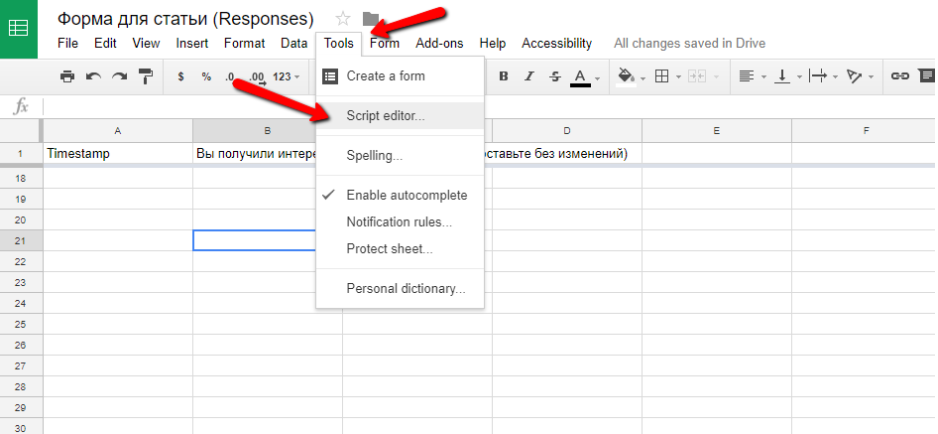The image size is (938, 434).
Task: Apply strikethrough formatting
Action: (x=554, y=76)
